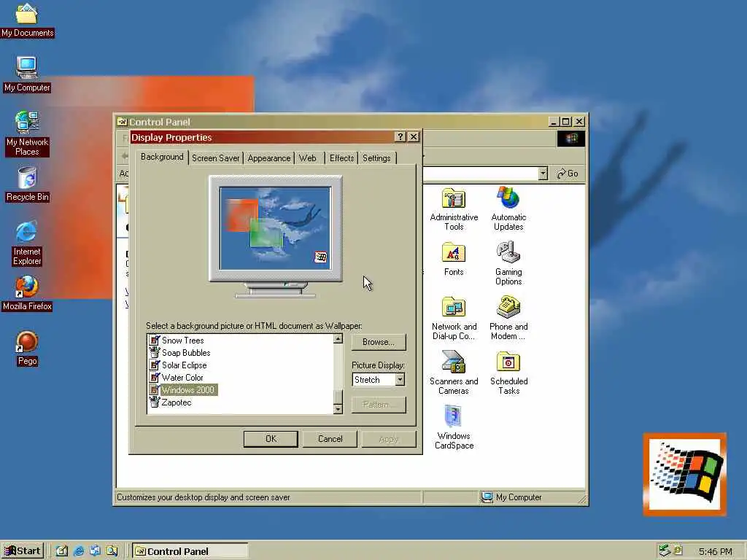Open the Recycle Bin icon
The width and height of the screenshot is (747, 560).
pos(27,184)
